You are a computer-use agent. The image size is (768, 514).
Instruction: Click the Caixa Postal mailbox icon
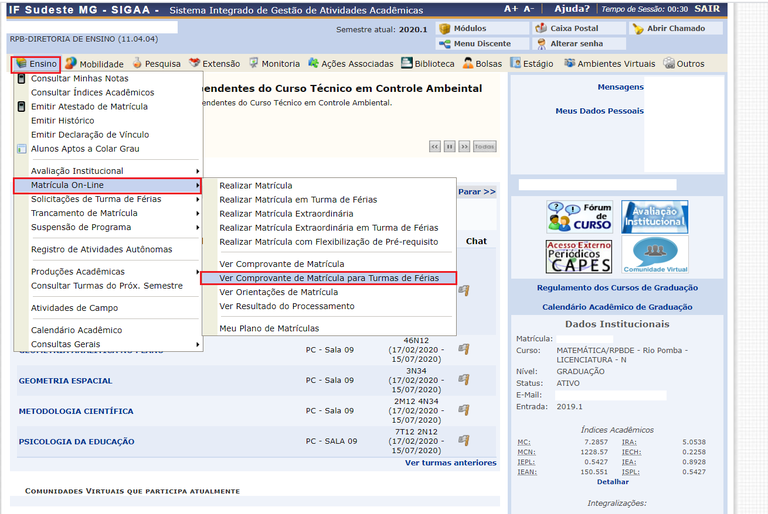pos(541,29)
